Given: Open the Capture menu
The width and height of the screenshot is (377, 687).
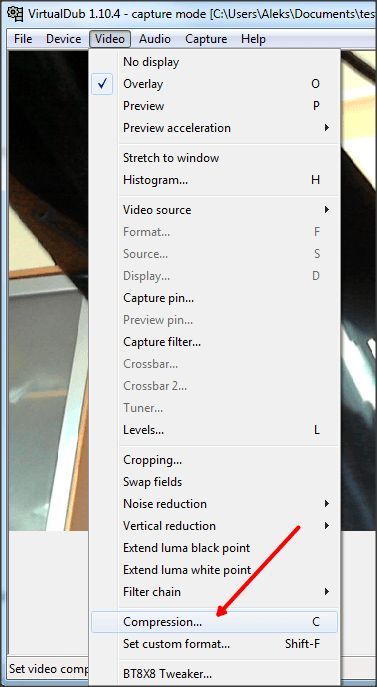Looking at the screenshot, I should (206, 39).
